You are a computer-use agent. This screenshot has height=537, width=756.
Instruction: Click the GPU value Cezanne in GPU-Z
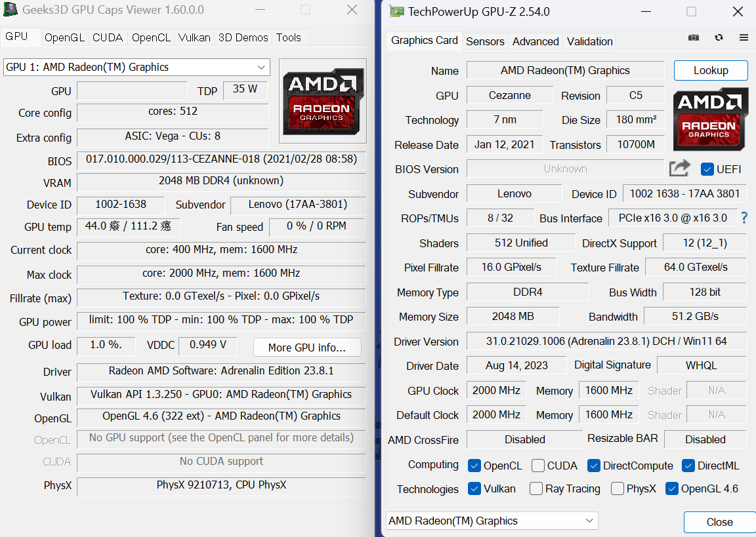pyautogui.click(x=510, y=95)
